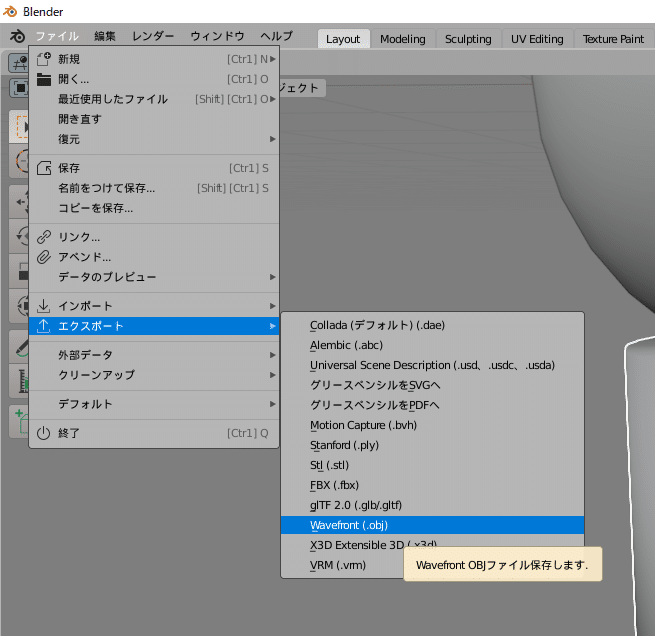
Task: Click the power icon beside 終了
Action: pyautogui.click(x=44, y=433)
